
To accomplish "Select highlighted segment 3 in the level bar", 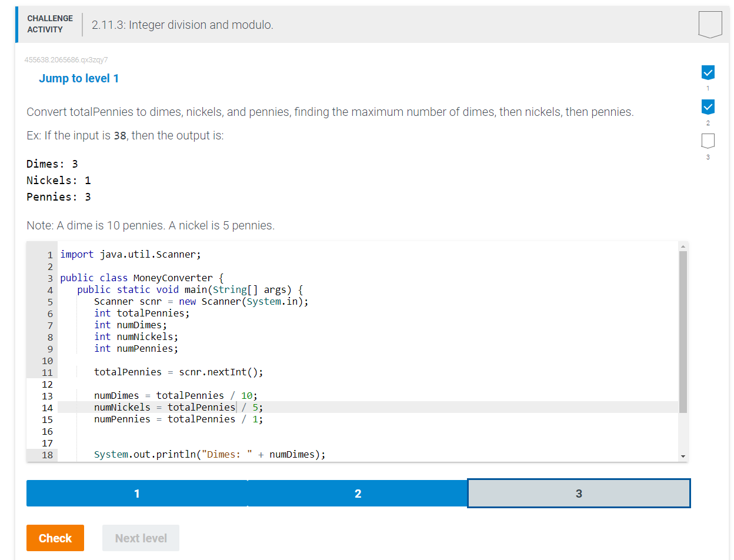I will pyautogui.click(x=579, y=493).
